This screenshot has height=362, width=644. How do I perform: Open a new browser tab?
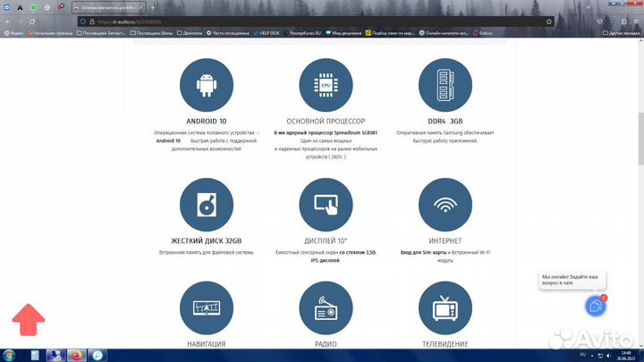pos(153,7)
